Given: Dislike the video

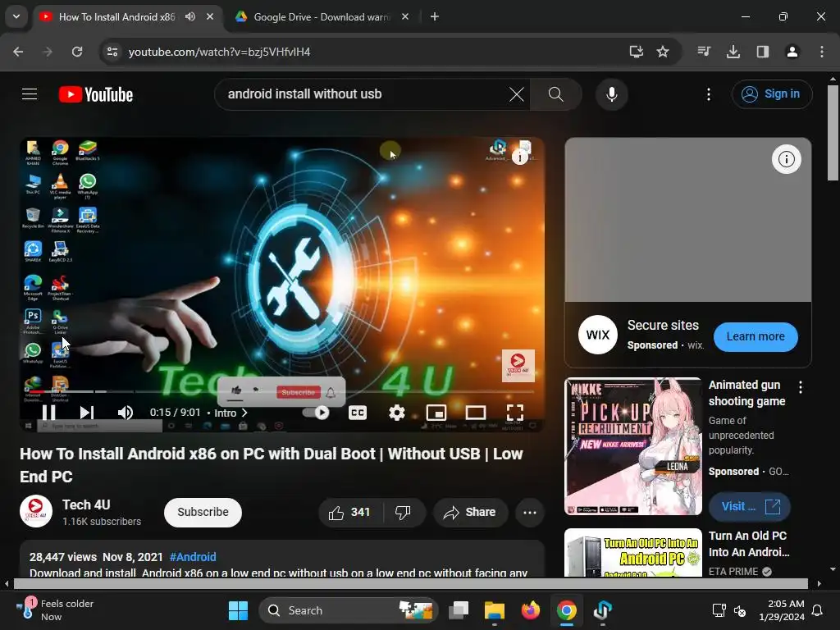Looking at the screenshot, I should coord(403,513).
